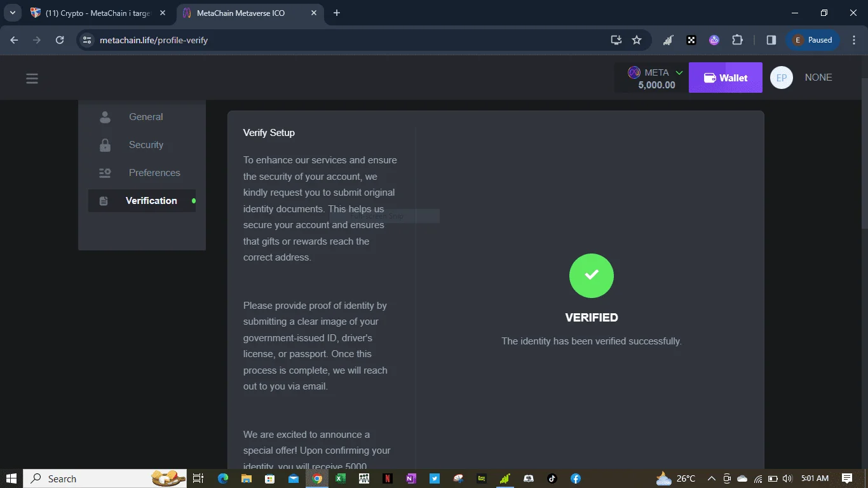This screenshot has height=488, width=868.
Task: Open the notification center icon
Action: (x=847, y=478)
